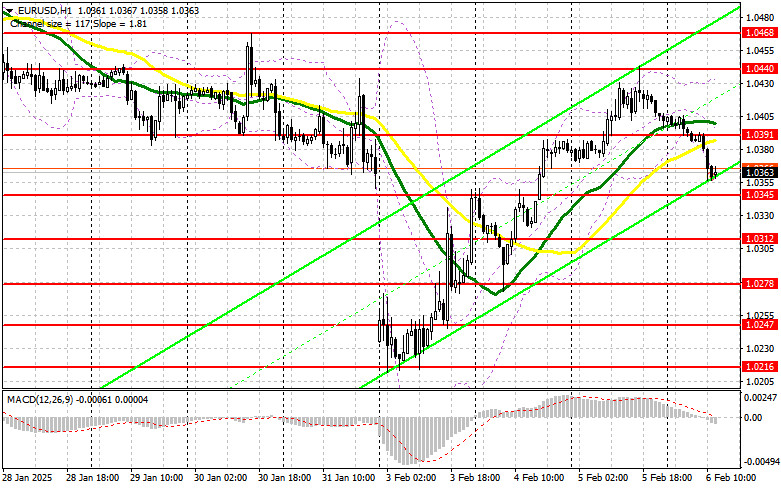Screen dimensions: 781x489
Task: Click the 1.0312 red price level label
Action: pyautogui.click(x=760, y=239)
